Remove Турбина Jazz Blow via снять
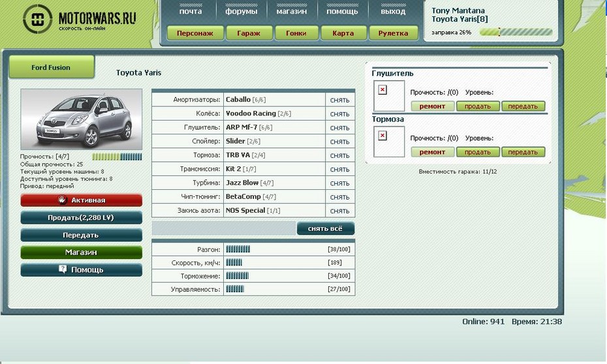Screen dimensions: 607x364 tap(339, 183)
